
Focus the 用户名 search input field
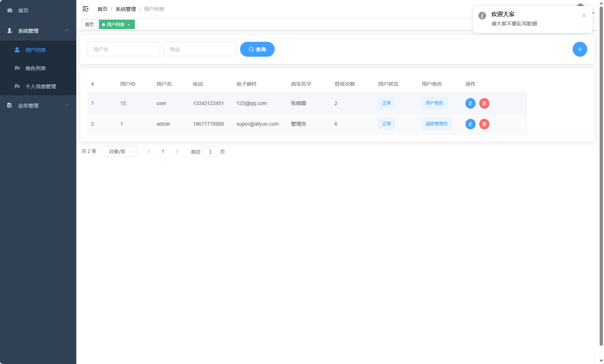click(124, 49)
